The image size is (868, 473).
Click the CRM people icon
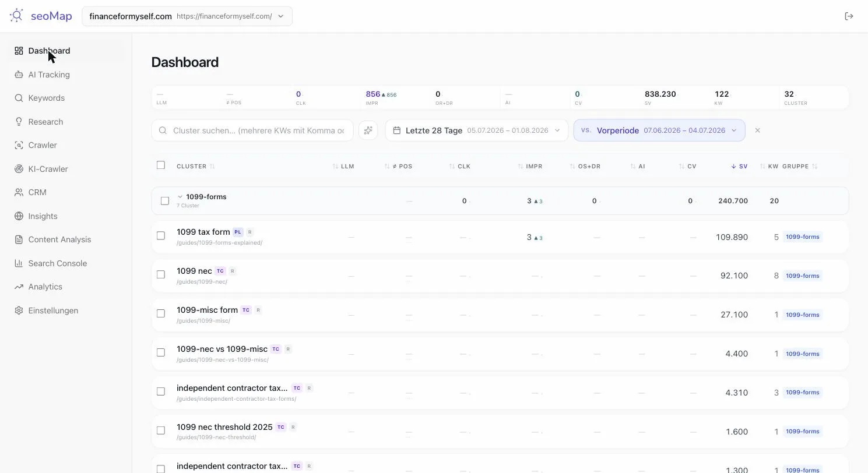19,192
